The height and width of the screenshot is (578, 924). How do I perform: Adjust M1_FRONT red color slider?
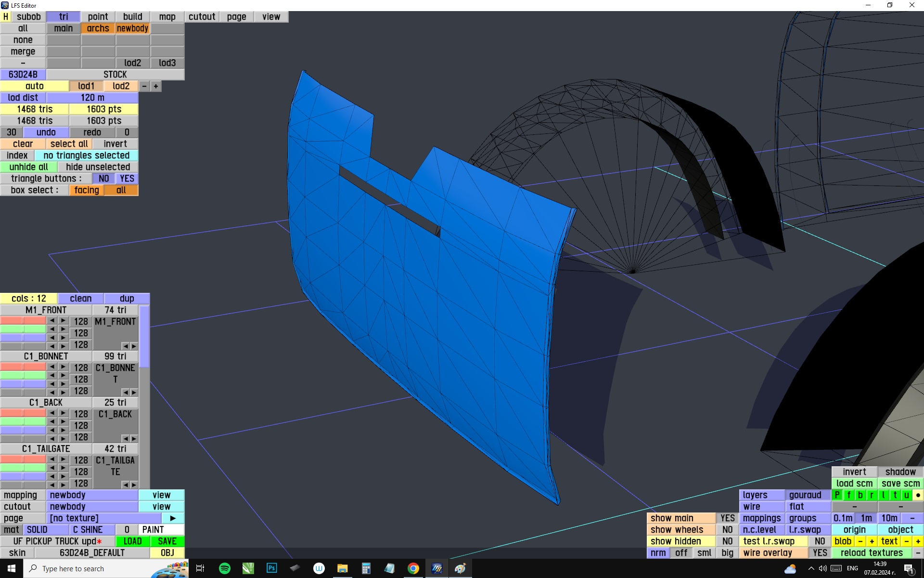click(23, 321)
